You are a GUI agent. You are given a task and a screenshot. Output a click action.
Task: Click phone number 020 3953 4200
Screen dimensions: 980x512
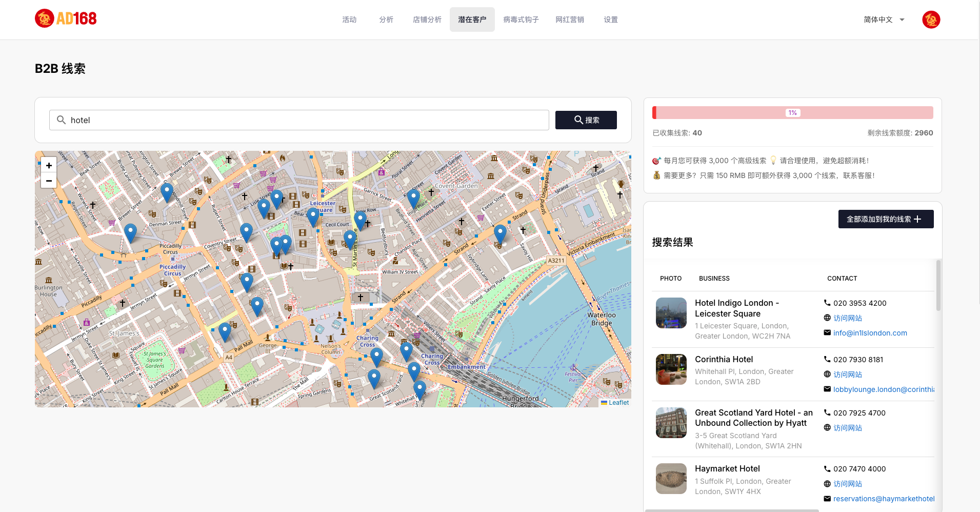click(859, 303)
